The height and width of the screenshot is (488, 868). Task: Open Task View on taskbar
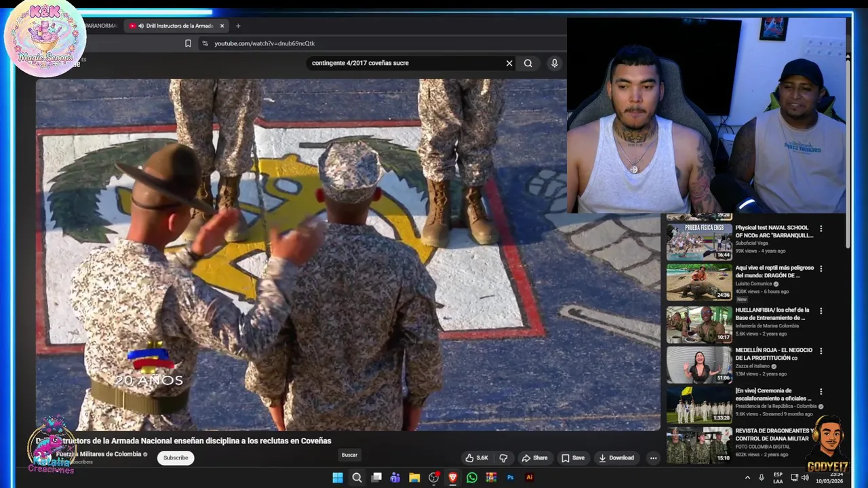point(376,478)
